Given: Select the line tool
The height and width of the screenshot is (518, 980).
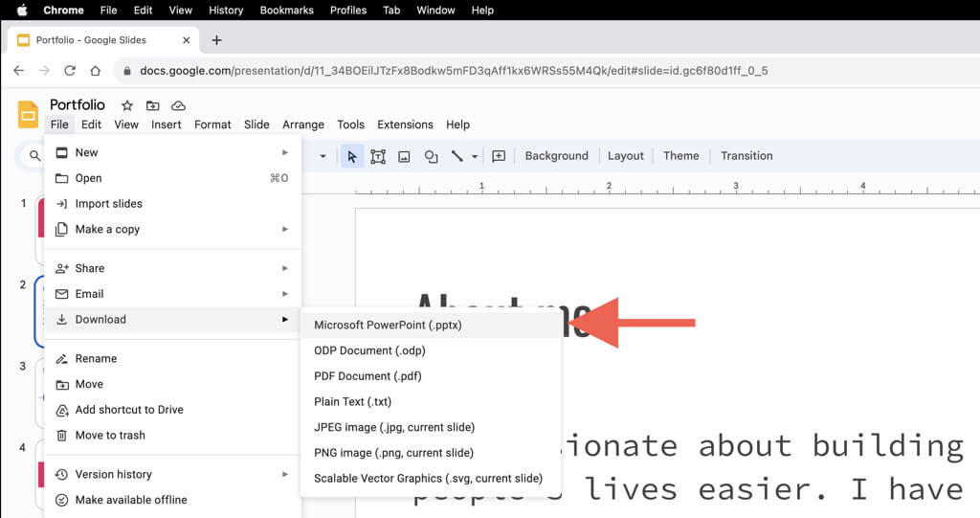Looking at the screenshot, I should point(457,156).
